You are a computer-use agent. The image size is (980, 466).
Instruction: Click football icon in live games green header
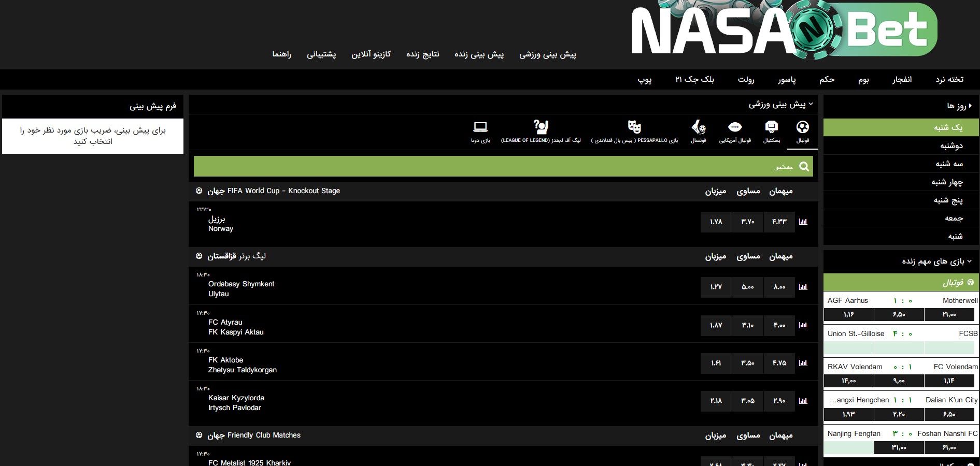coord(971,282)
